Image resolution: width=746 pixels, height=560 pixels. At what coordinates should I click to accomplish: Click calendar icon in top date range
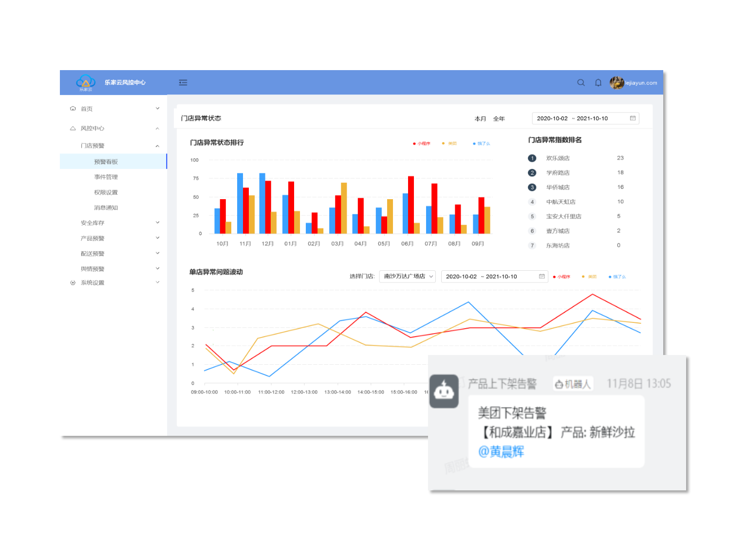633,118
